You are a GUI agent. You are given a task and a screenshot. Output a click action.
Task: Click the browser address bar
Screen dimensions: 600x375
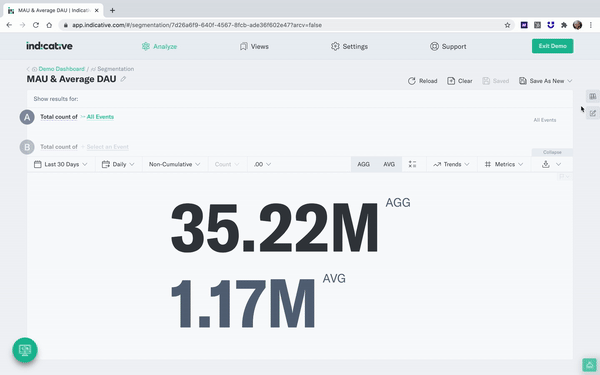pyautogui.click(x=287, y=25)
